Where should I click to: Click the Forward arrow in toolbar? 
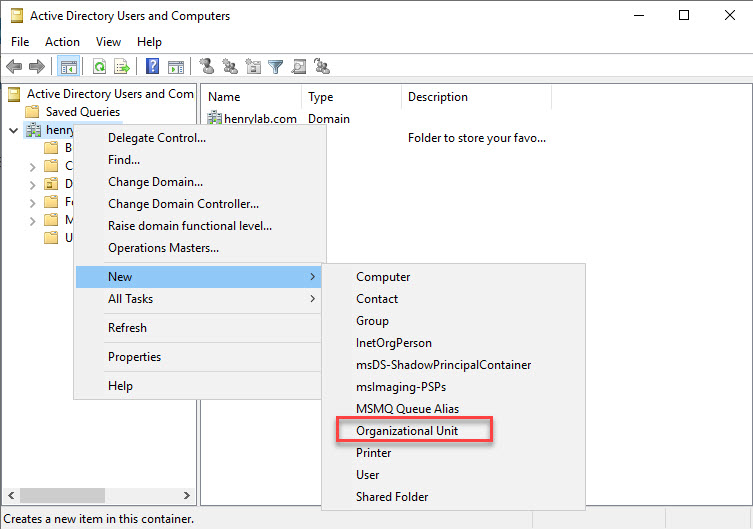37,67
